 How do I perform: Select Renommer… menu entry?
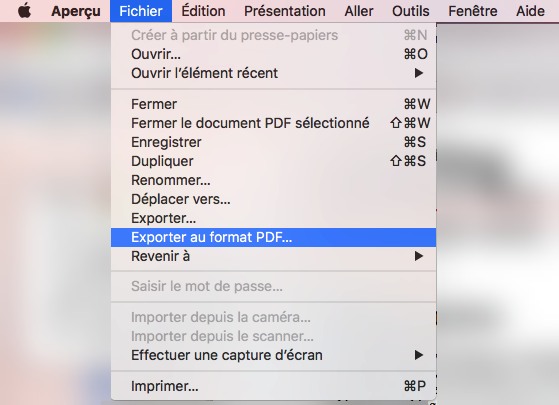[273, 180]
